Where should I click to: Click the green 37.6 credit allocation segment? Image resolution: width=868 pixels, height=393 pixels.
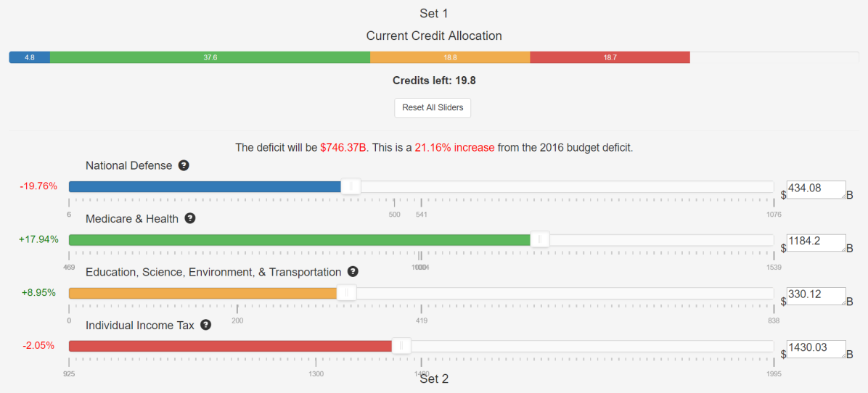(x=210, y=57)
